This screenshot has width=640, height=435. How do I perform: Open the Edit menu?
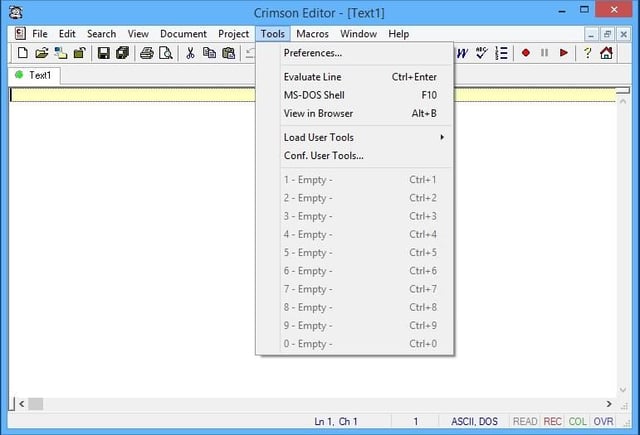(67, 34)
